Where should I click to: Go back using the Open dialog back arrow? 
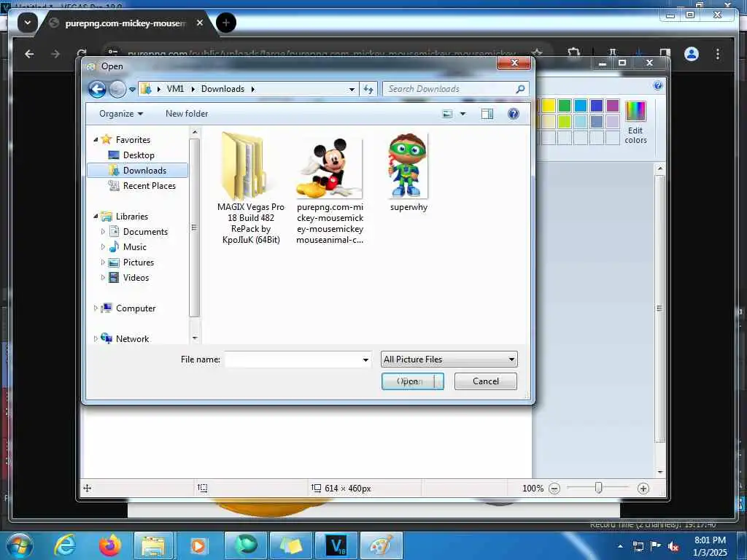pyautogui.click(x=97, y=89)
